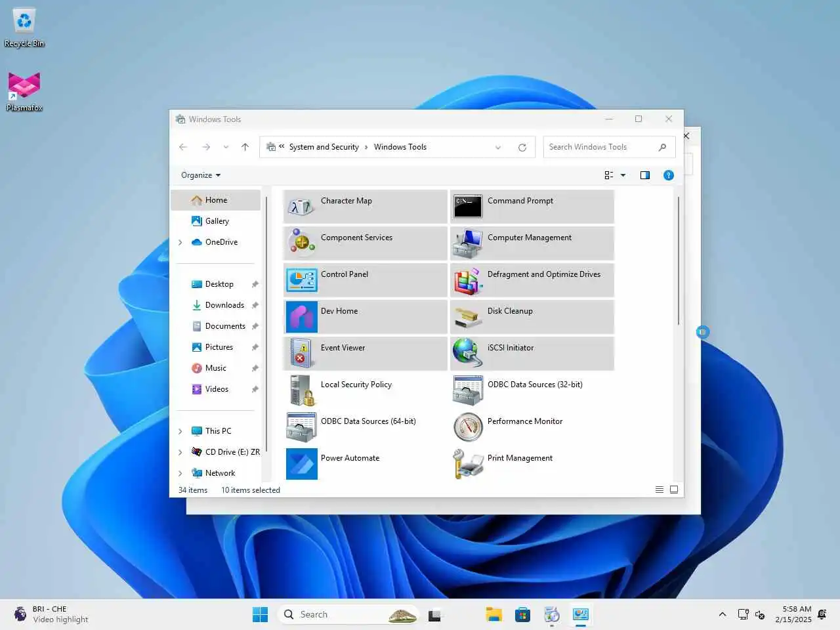Viewport: 840px width, 630px height.
Task: Go back to the previous folder
Action: tap(183, 147)
